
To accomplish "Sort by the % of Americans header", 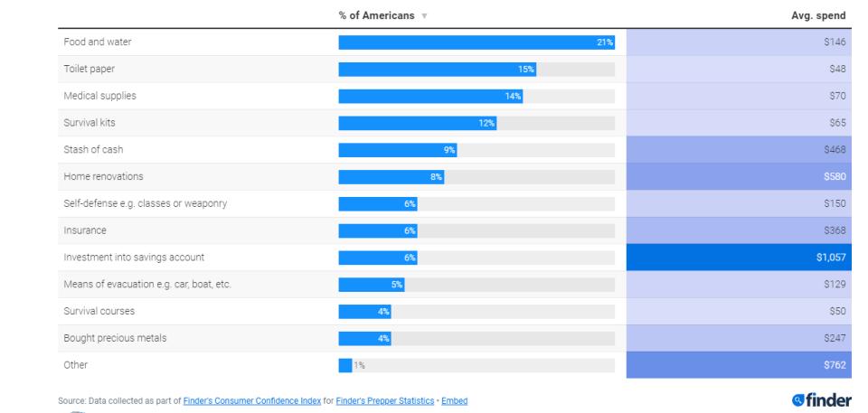I will 377,16.
